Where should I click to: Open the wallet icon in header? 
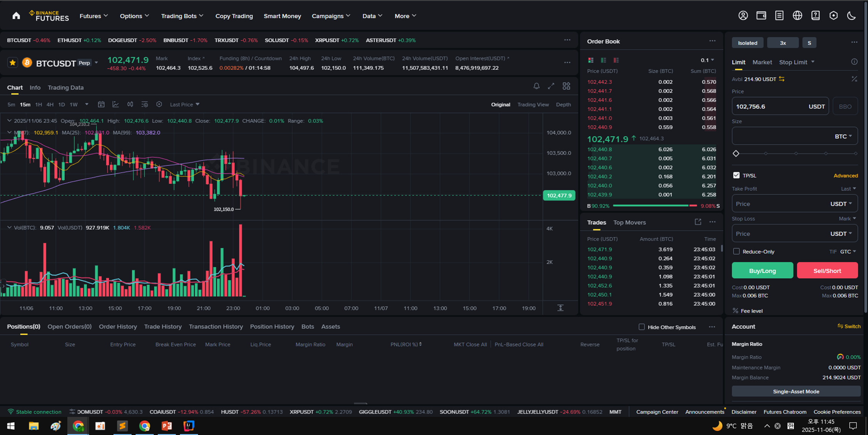761,16
